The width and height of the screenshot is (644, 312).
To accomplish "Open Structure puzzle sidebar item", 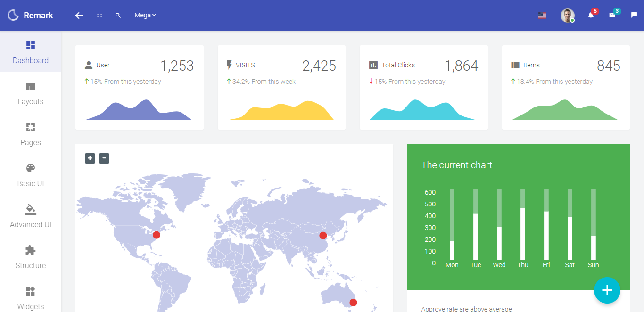I will coord(31,257).
